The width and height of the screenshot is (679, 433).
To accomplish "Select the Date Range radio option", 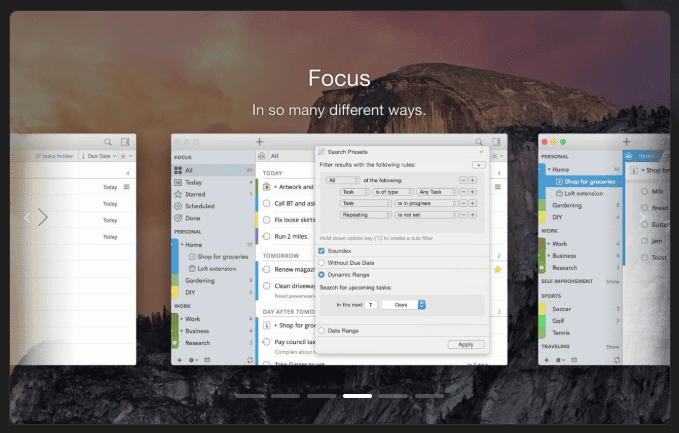I will click(321, 330).
